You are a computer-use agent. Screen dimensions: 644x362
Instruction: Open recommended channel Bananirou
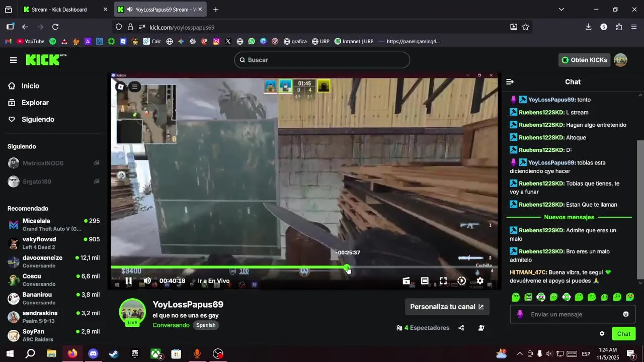click(x=54, y=298)
